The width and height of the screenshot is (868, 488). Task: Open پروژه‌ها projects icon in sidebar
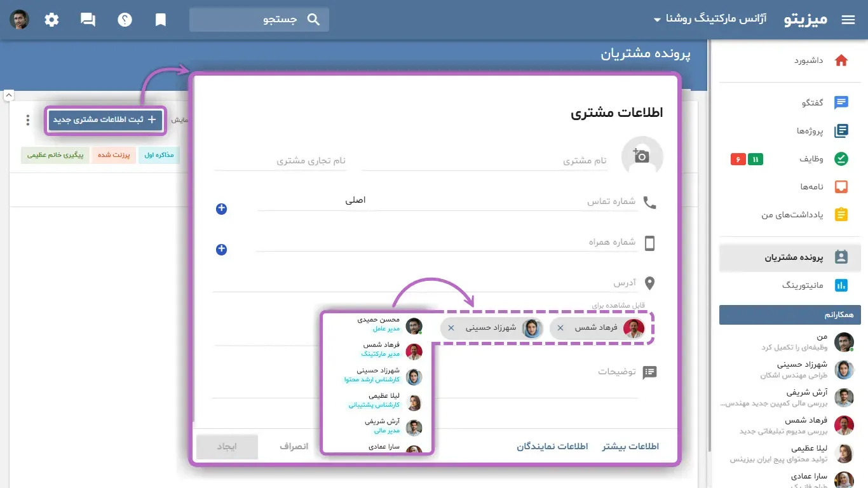[841, 131]
